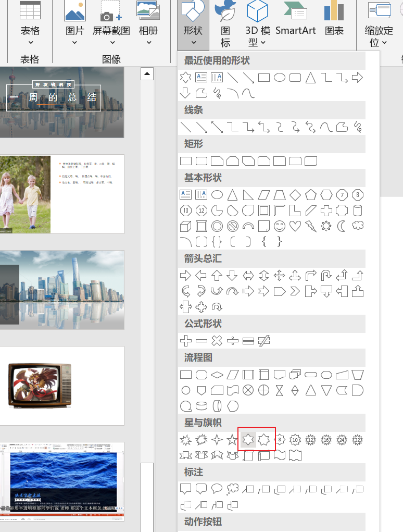This screenshot has width=403, height=532.
Task: Select the rounded rectangle in 矩形 section
Action: coord(201,161)
